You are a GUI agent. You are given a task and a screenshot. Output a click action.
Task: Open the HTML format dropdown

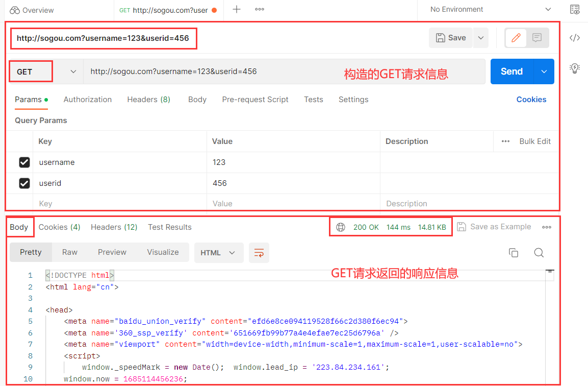click(x=219, y=253)
